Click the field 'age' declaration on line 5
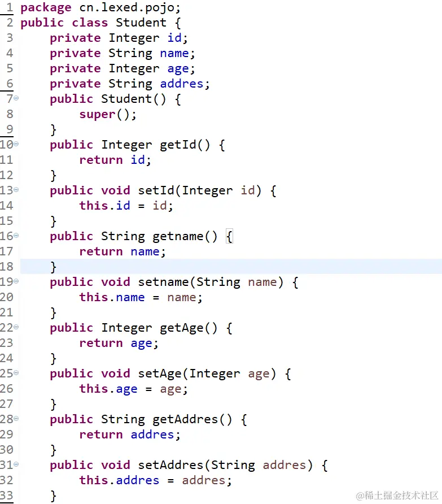 click(178, 69)
